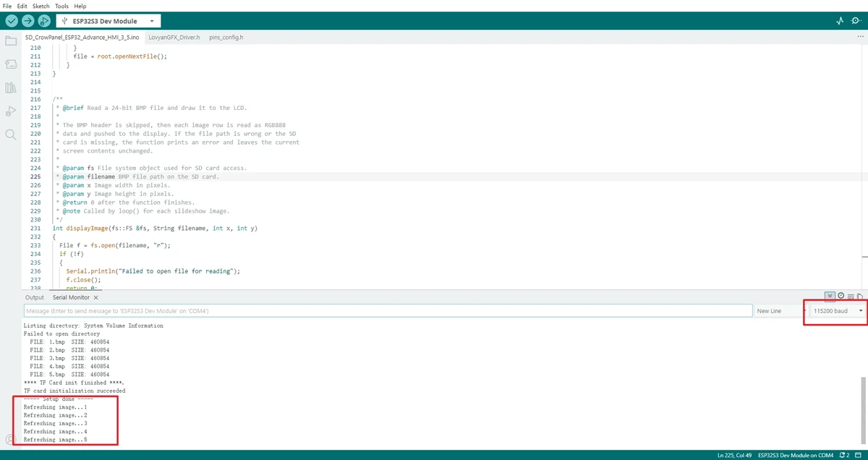The height and width of the screenshot is (460, 868).
Task: Click 'Listing directory: System Volume Information' line
Action: [93, 325]
